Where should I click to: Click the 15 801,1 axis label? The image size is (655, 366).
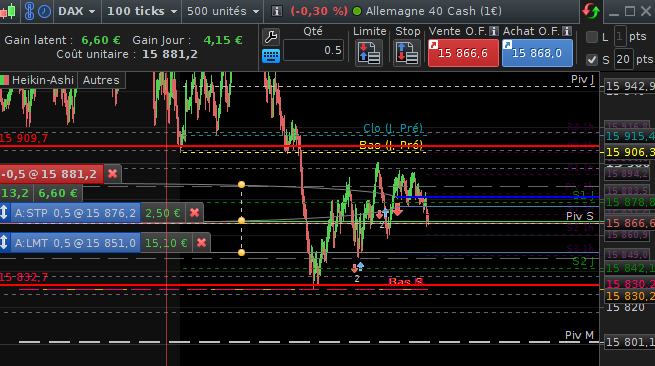630,342
